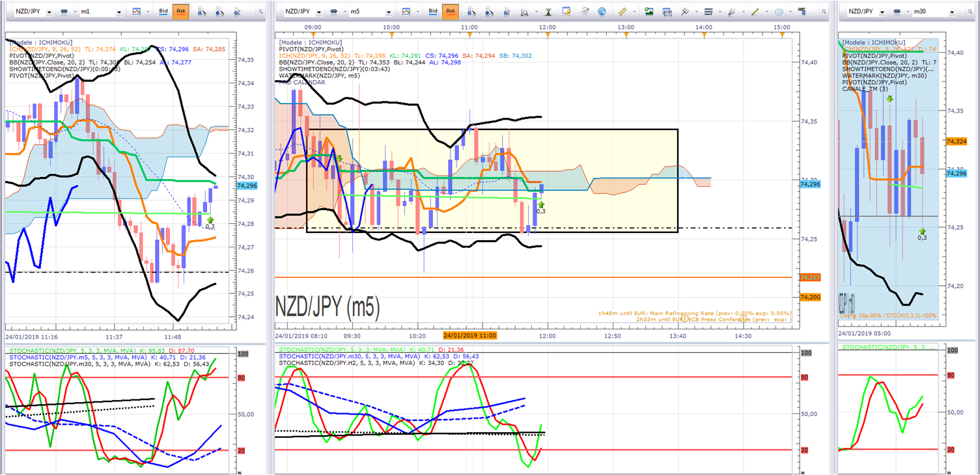
Task: Select the fan lines drawing tool
Action: [732, 12]
